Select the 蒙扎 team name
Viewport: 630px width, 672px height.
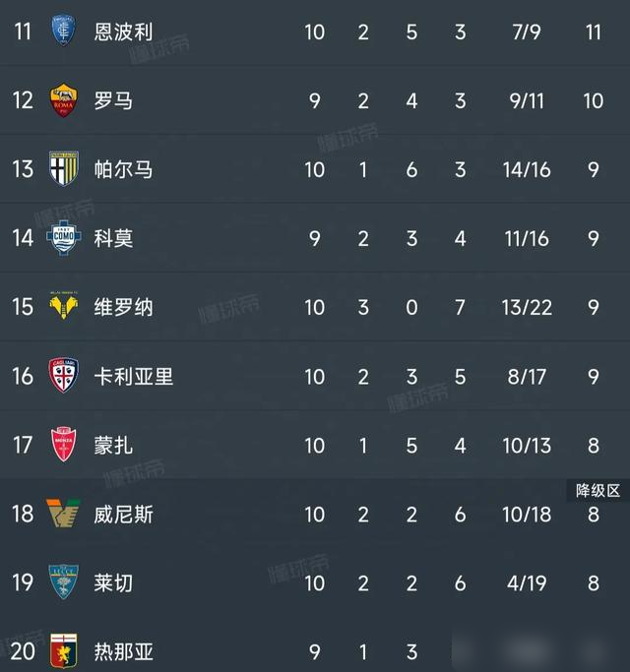(x=113, y=445)
